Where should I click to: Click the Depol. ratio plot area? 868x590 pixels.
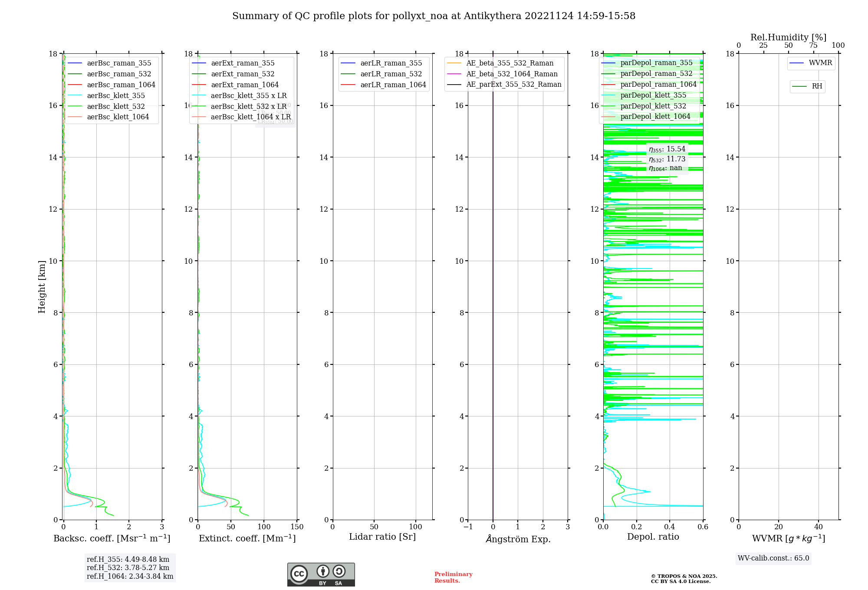click(x=653, y=287)
